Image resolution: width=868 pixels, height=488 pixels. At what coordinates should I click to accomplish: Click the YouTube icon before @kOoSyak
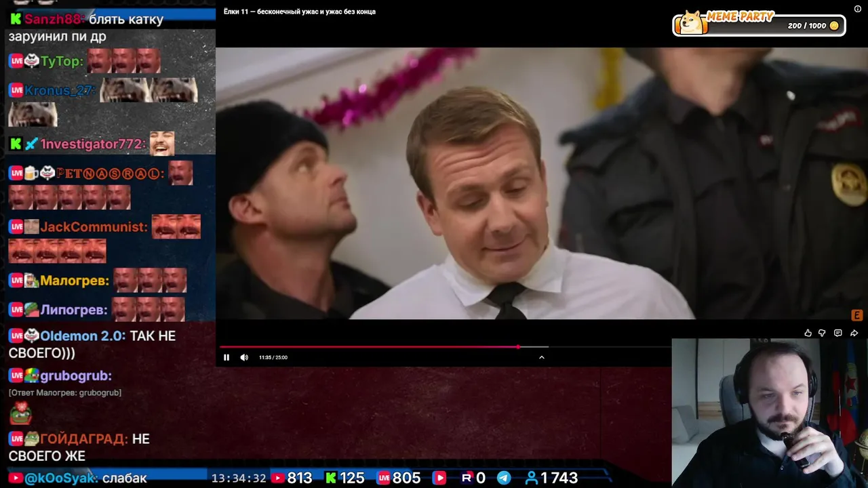[x=15, y=478]
